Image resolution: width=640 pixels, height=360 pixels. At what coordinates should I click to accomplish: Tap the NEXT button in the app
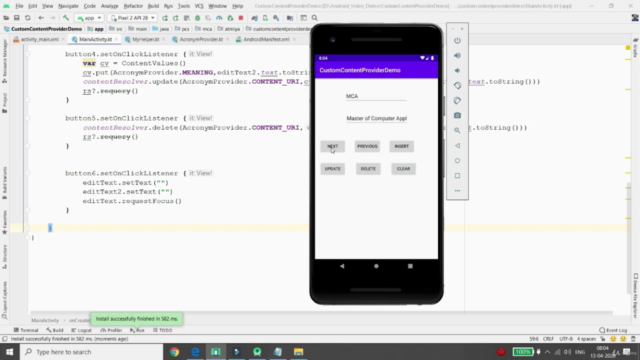(x=333, y=146)
